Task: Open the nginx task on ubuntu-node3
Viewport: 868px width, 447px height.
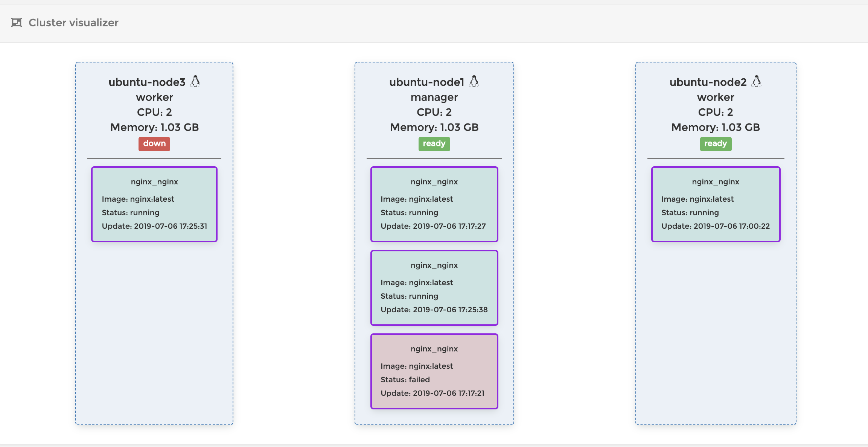Action: tap(154, 204)
